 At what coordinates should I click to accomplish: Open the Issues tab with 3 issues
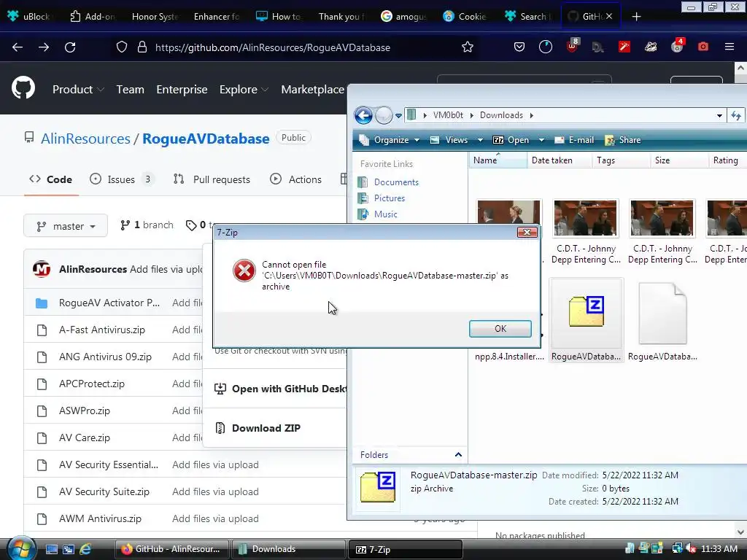pyautogui.click(x=121, y=179)
